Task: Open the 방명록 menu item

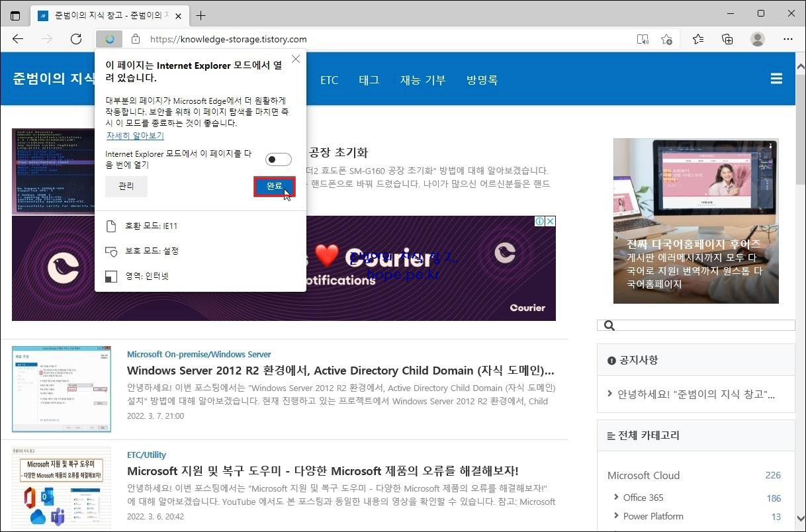Action: click(x=482, y=80)
